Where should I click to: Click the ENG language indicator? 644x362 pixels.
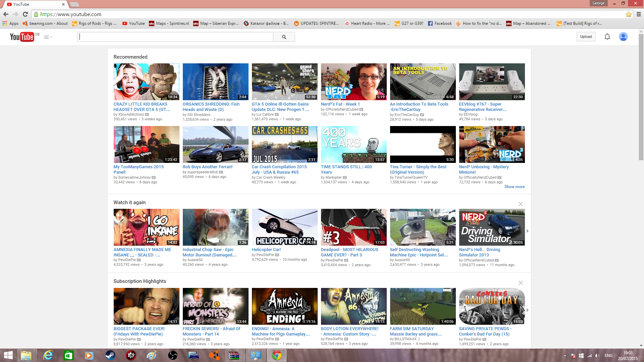point(608,356)
